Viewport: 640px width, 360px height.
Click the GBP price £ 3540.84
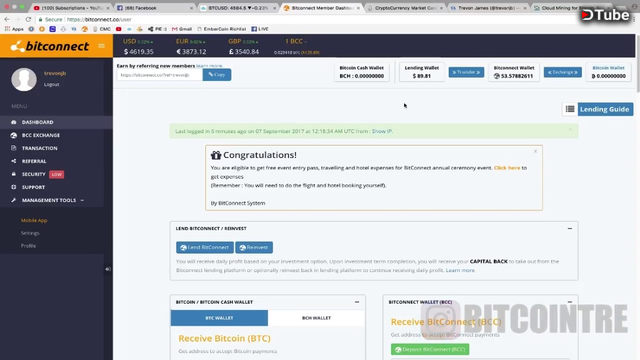click(x=244, y=52)
